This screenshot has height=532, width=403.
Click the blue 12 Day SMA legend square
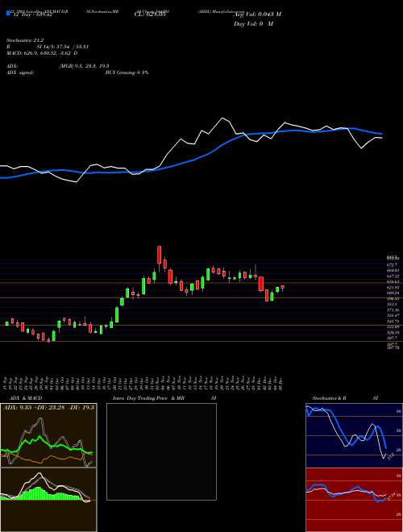coord(8,14)
